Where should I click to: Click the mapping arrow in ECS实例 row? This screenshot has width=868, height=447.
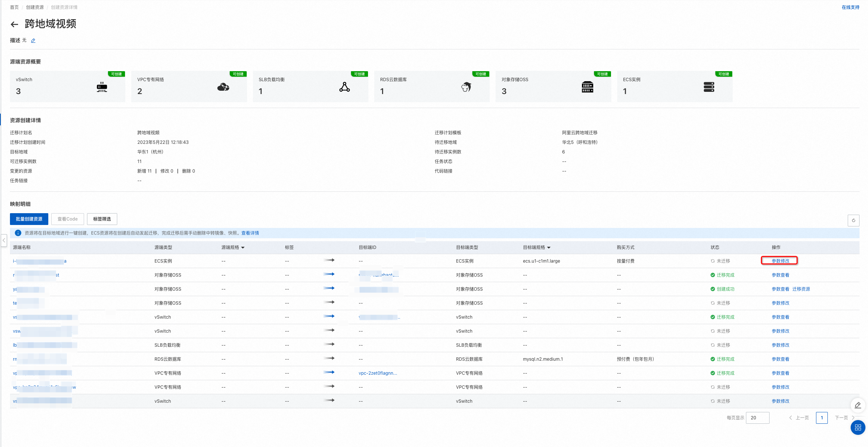[x=329, y=260]
